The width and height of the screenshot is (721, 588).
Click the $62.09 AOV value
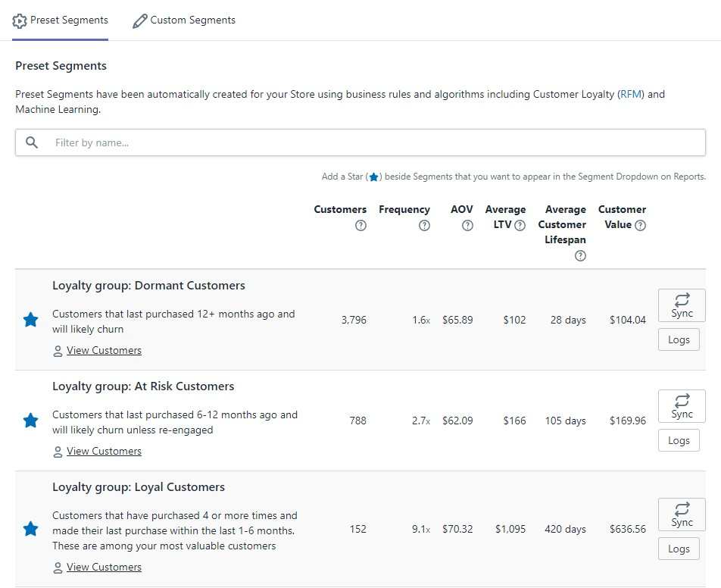point(457,421)
